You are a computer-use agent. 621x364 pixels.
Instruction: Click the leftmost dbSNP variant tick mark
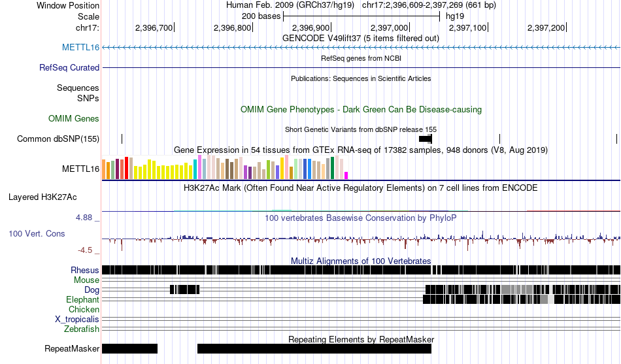[122, 139]
